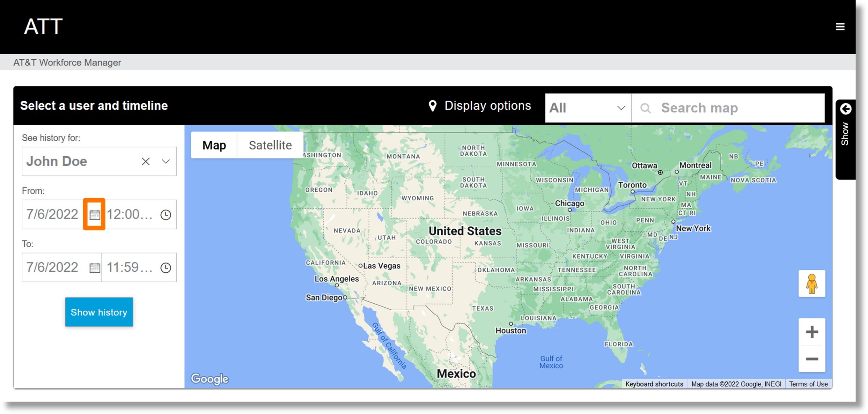868x414 pixels.
Task: Click the From date input field
Action: point(53,214)
